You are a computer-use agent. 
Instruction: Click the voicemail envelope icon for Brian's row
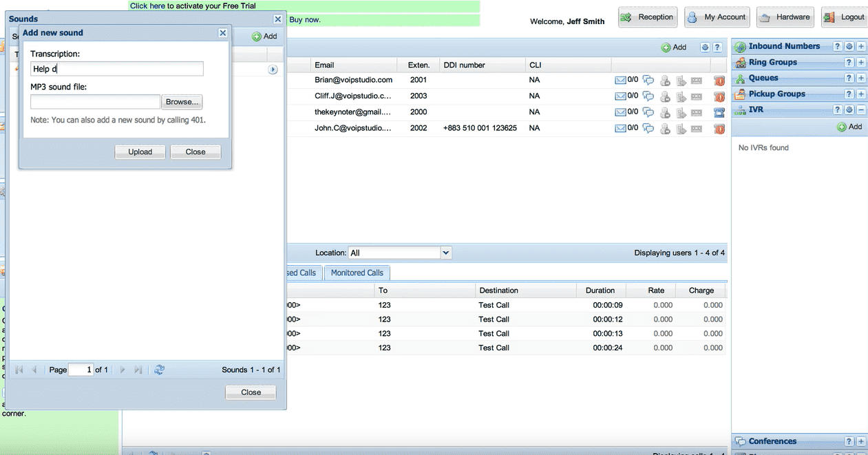[620, 80]
